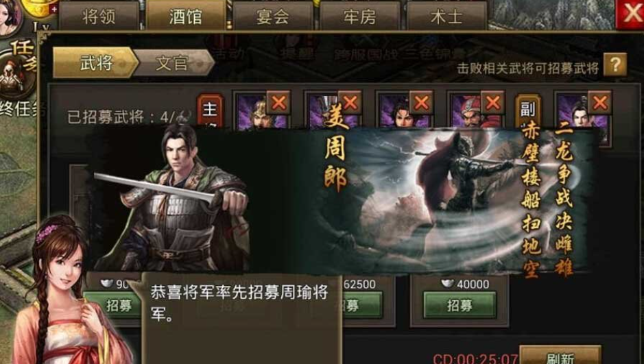
Task: Click the 招募 button under 40000
Action: click(x=460, y=305)
